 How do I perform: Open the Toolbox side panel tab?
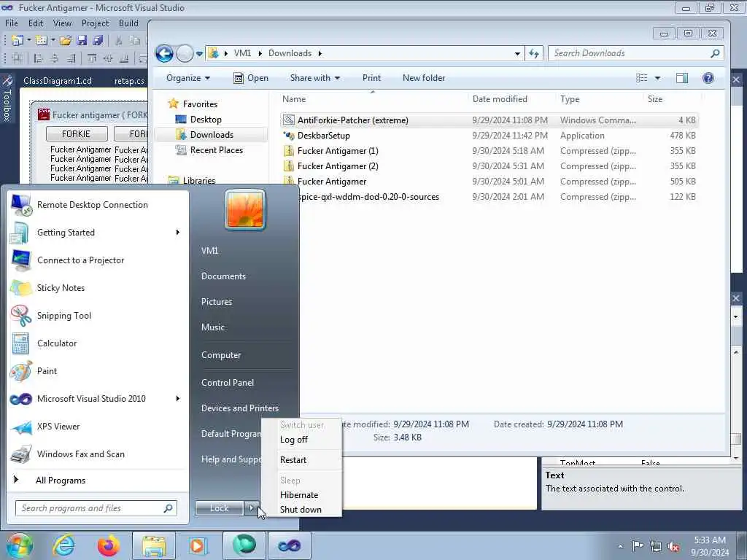[7, 98]
